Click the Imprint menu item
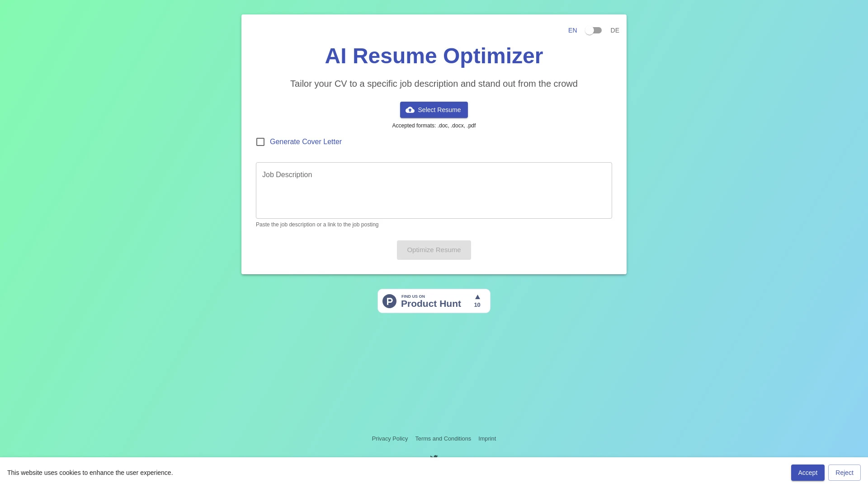Screen dimensions: 868x488 coord(487,439)
